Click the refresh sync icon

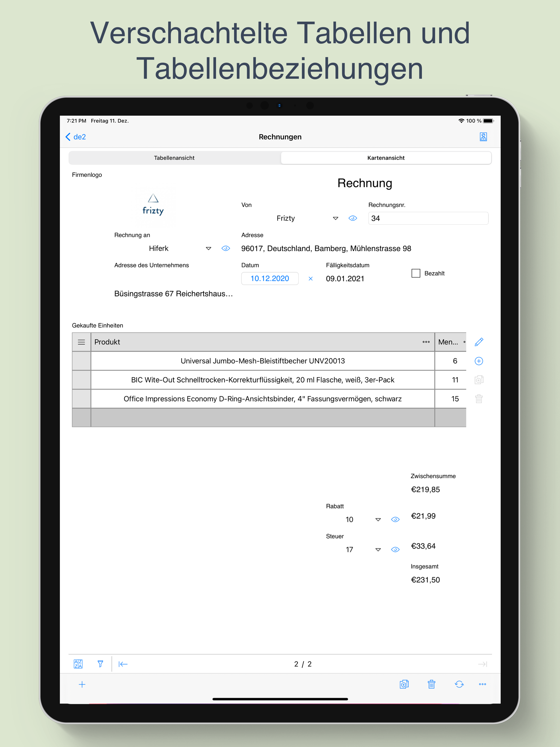pyautogui.click(x=459, y=684)
